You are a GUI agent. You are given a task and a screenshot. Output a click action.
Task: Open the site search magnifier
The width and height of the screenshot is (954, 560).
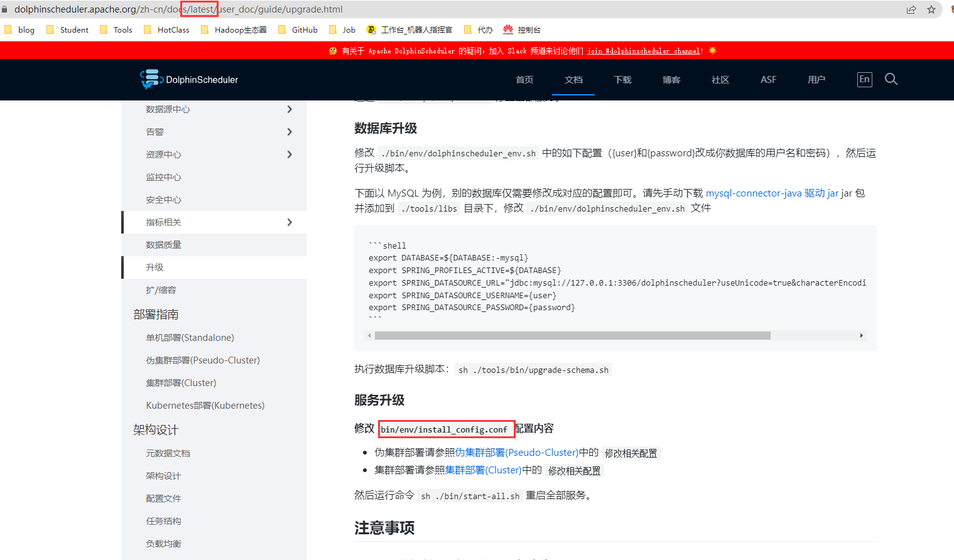891,79
